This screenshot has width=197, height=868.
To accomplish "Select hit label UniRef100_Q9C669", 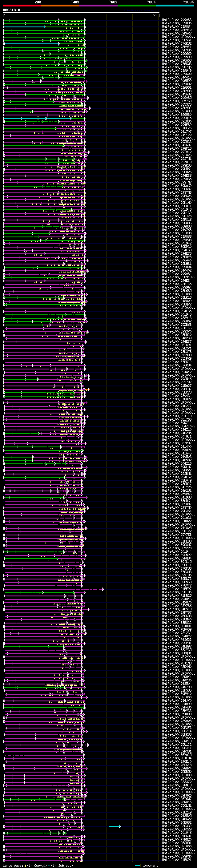I will click(177, 54).
